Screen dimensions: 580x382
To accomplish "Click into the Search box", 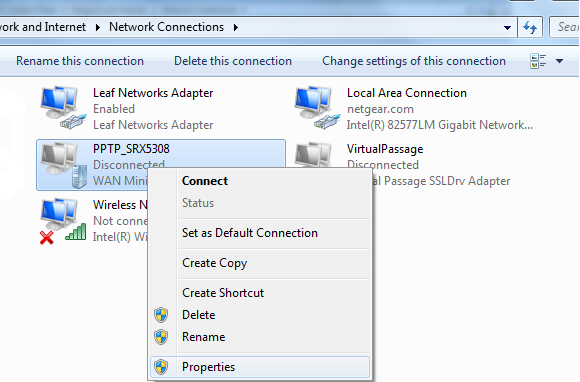I will point(564,27).
